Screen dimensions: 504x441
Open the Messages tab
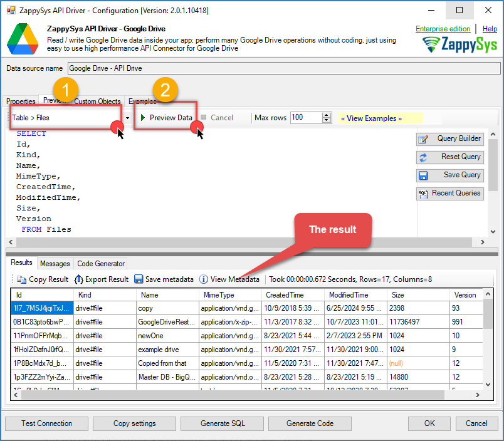pos(55,264)
